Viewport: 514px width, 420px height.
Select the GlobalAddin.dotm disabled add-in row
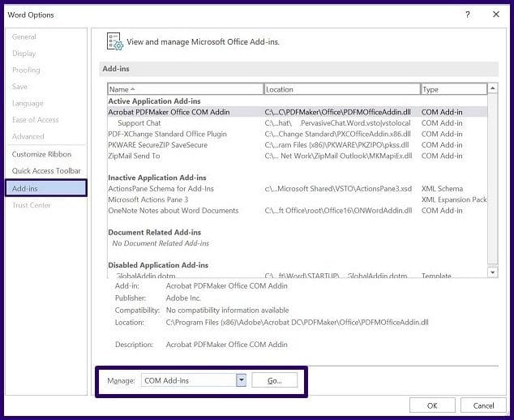298,276
